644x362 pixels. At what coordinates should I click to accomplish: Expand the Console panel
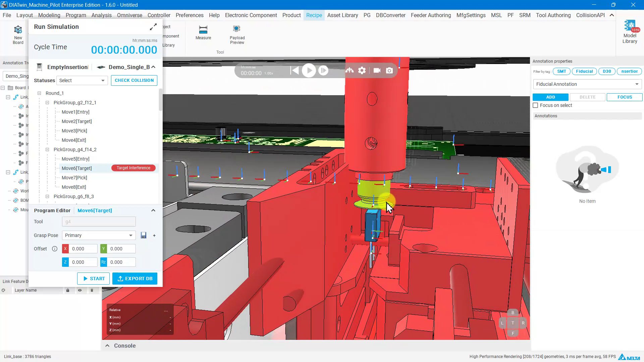point(107,346)
